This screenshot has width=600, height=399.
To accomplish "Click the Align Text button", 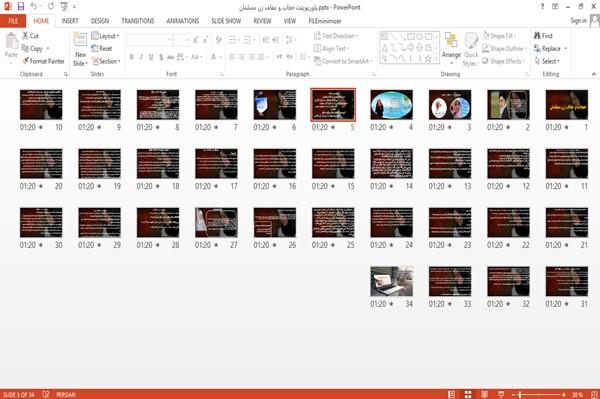I will pyautogui.click(x=331, y=49).
